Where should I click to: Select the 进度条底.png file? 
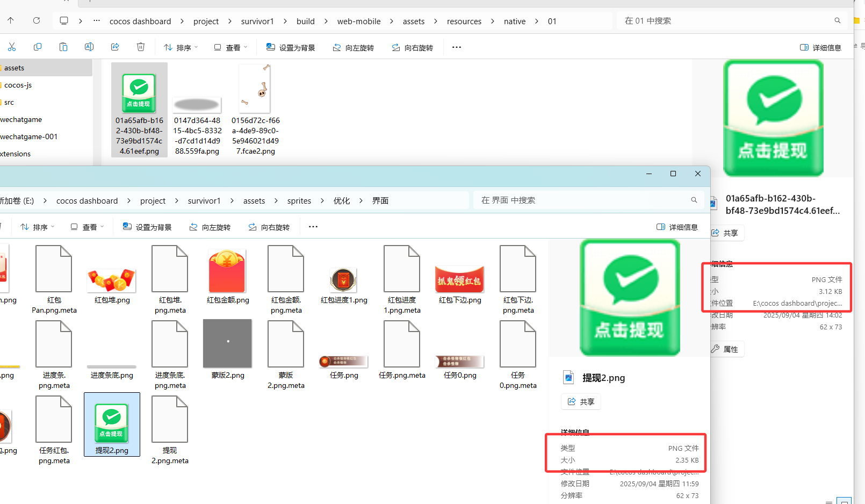coord(112,372)
